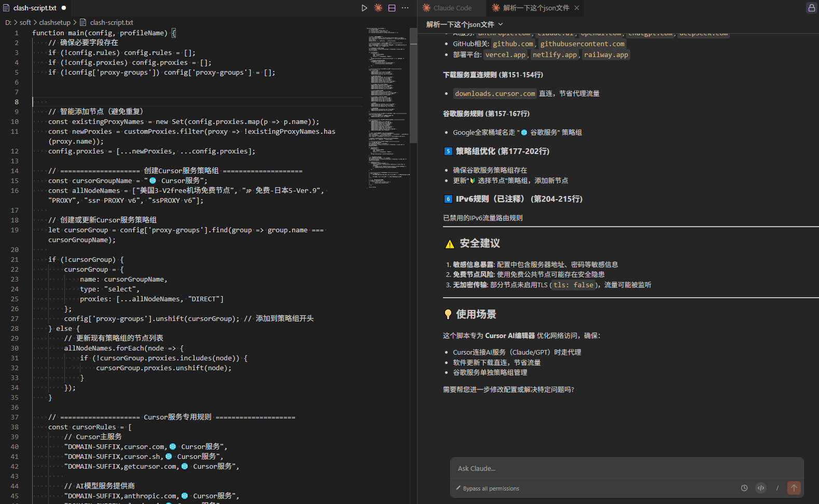Close the 解析一下这个json文件 tab
819x504 pixels.
(576, 8)
